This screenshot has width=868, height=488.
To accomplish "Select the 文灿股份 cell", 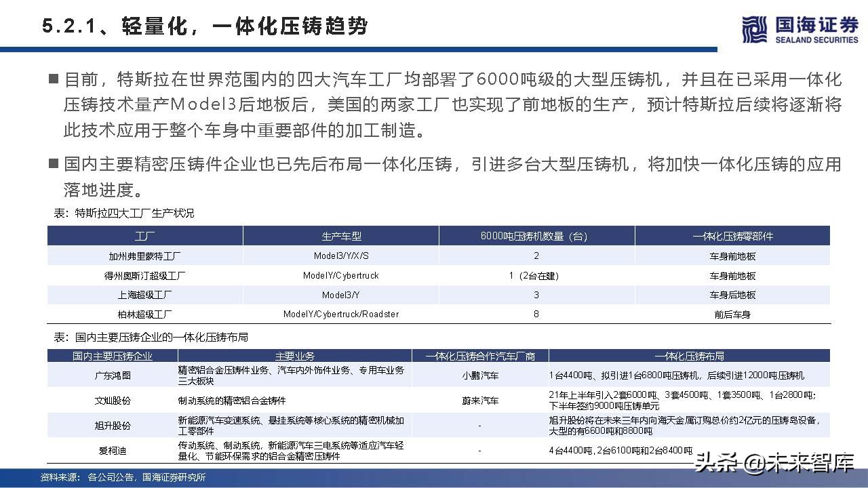I will point(113,401).
